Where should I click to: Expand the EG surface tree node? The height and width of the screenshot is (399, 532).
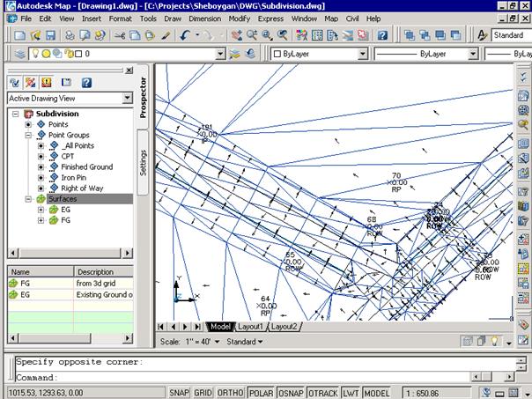coord(41,210)
